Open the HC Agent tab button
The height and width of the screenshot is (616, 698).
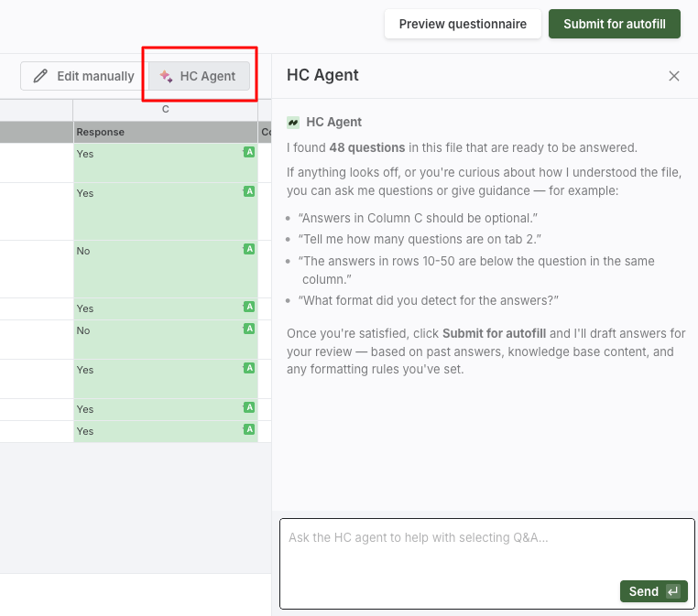(199, 76)
